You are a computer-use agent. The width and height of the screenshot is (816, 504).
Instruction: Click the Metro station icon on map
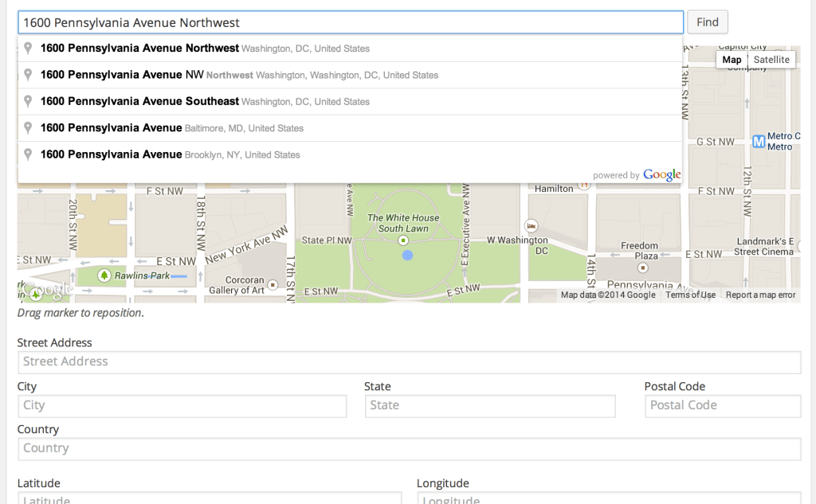[x=759, y=142]
